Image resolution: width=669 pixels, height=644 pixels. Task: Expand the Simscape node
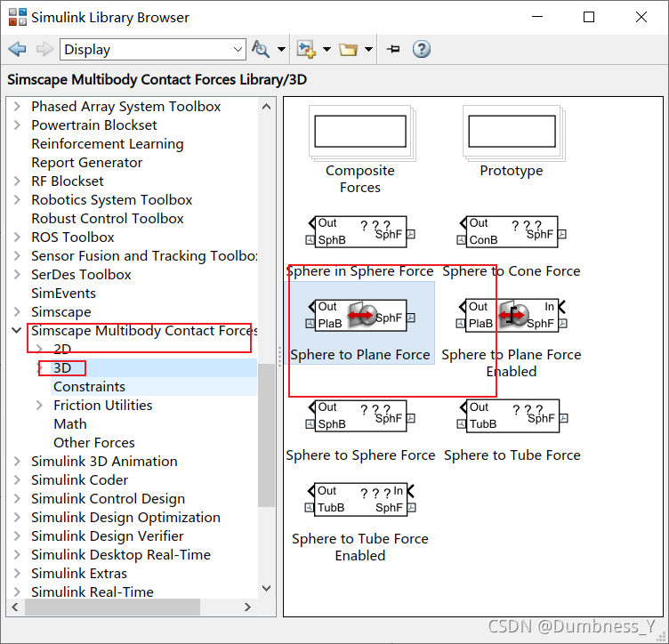point(17,311)
